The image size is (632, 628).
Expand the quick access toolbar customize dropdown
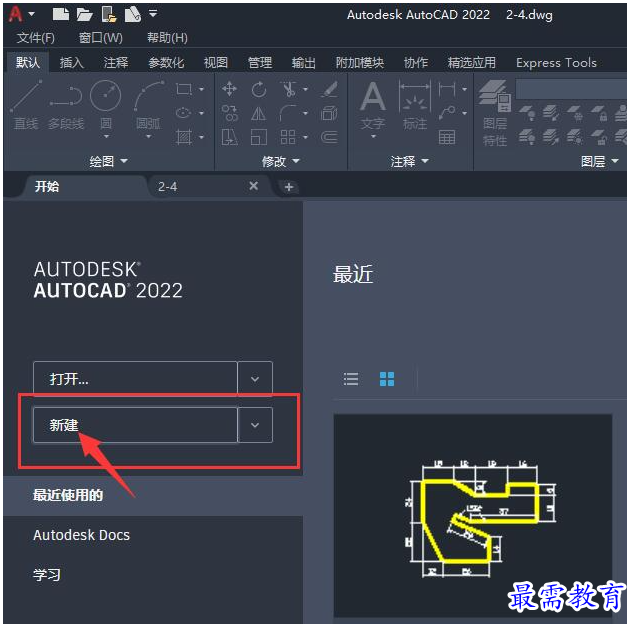coord(153,14)
